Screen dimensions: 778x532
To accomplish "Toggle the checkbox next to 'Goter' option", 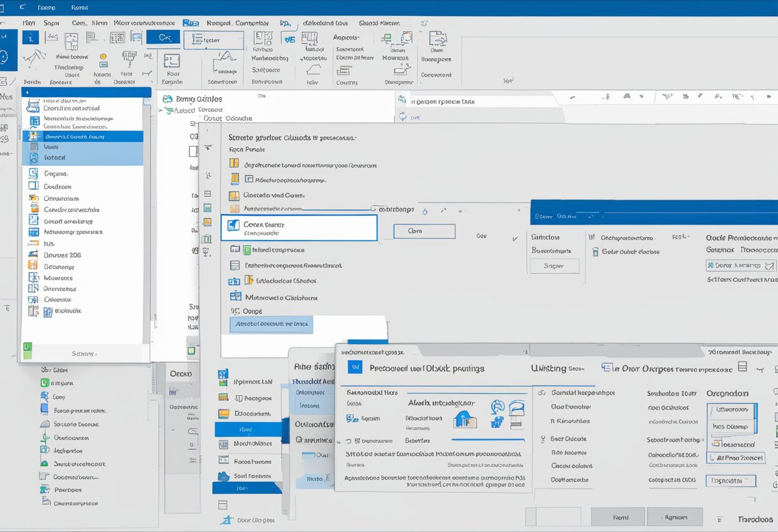I will 595,252.
